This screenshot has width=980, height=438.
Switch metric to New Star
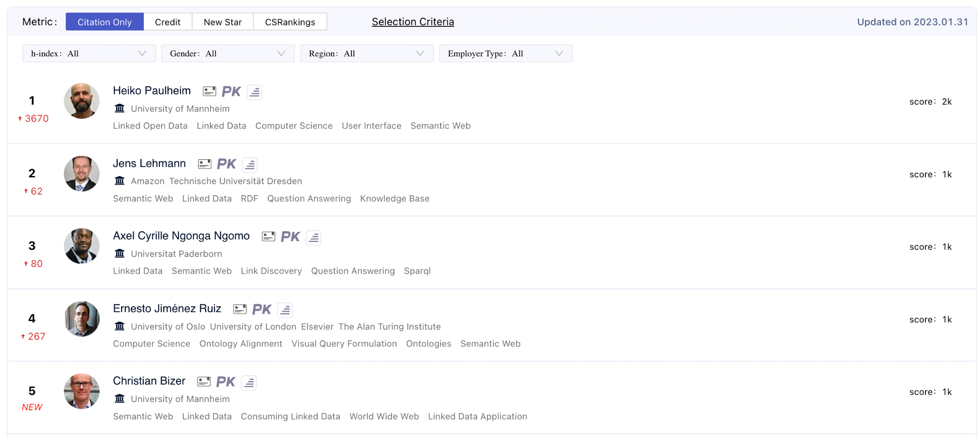pos(223,22)
